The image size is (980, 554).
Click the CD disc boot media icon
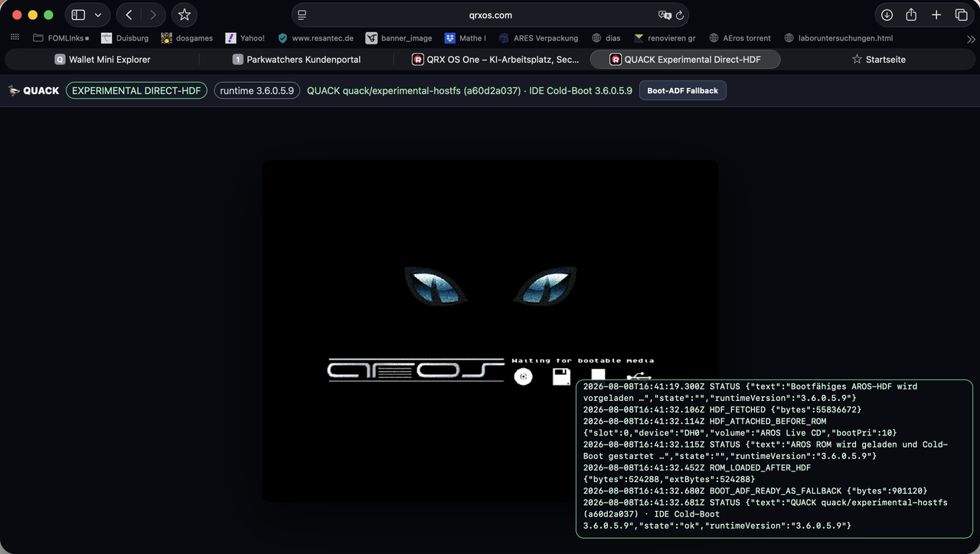coord(523,376)
